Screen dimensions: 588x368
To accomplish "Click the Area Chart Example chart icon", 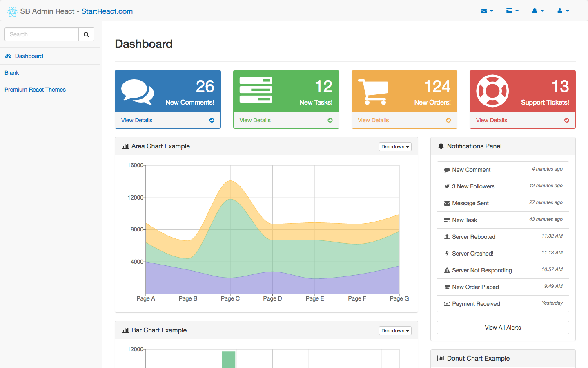I will tap(125, 146).
